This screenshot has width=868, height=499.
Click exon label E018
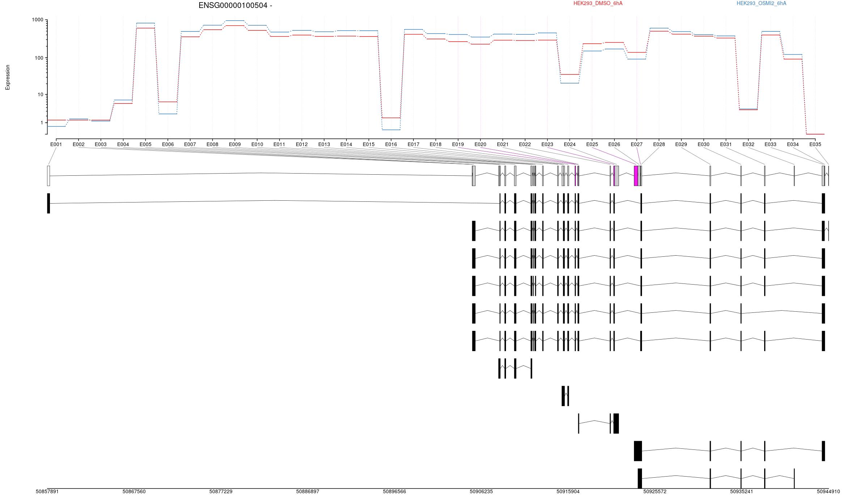(x=435, y=144)
